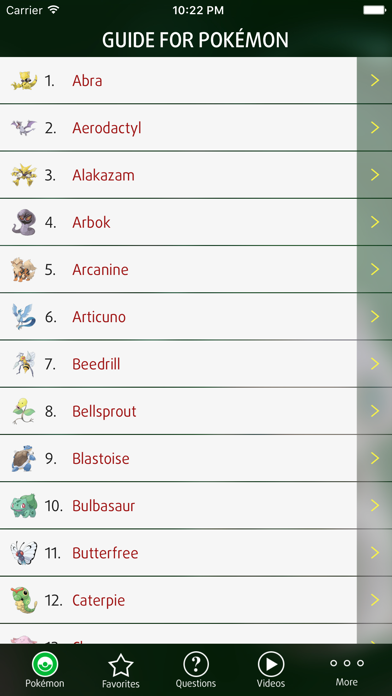
Task: Tap the Beedrill sprite thumbnail
Action: pos(24,364)
